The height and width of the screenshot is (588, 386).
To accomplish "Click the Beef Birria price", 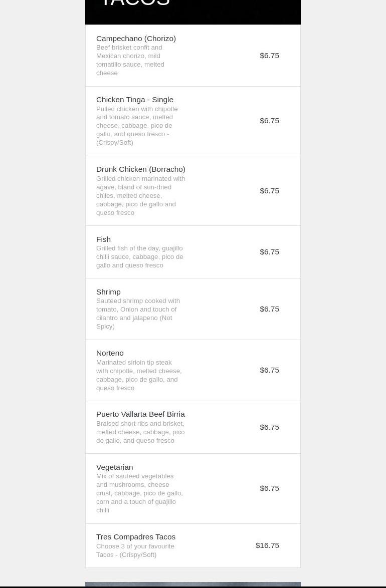I will (269, 427).
